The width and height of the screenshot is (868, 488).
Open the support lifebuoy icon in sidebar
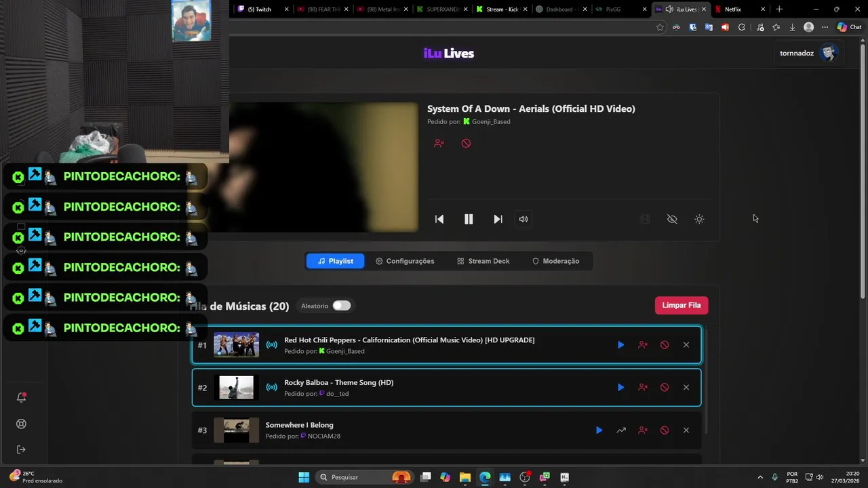pyautogui.click(x=21, y=424)
